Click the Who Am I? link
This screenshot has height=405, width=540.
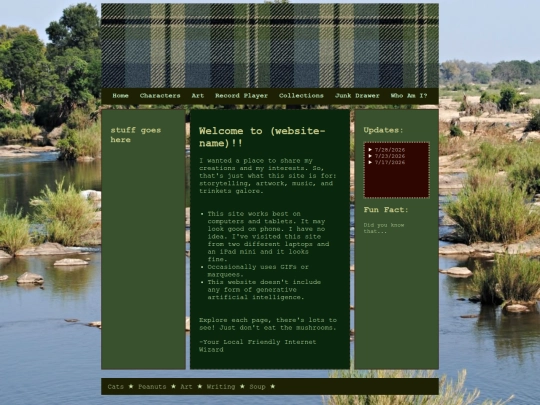pyautogui.click(x=409, y=96)
